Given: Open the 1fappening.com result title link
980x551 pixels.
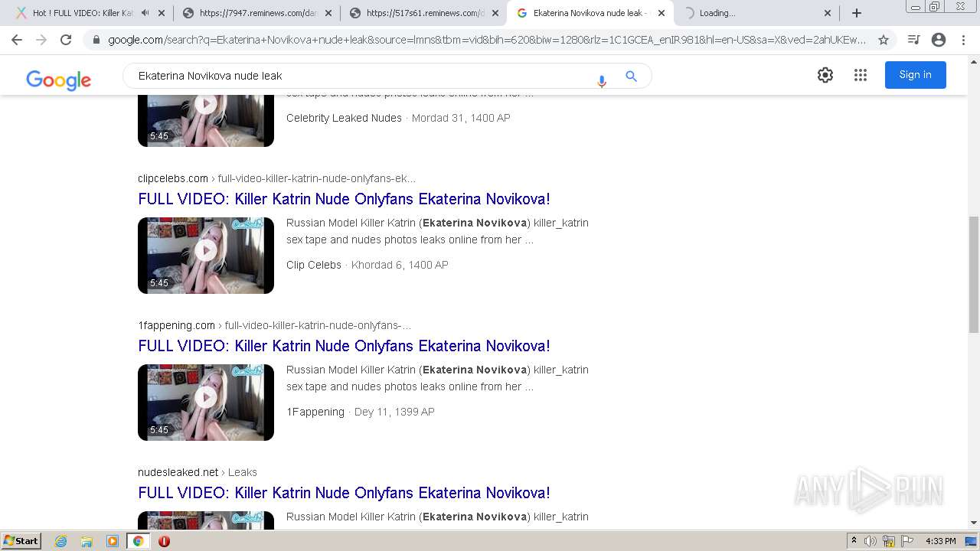Looking at the screenshot, I should (x=344, y=346).
